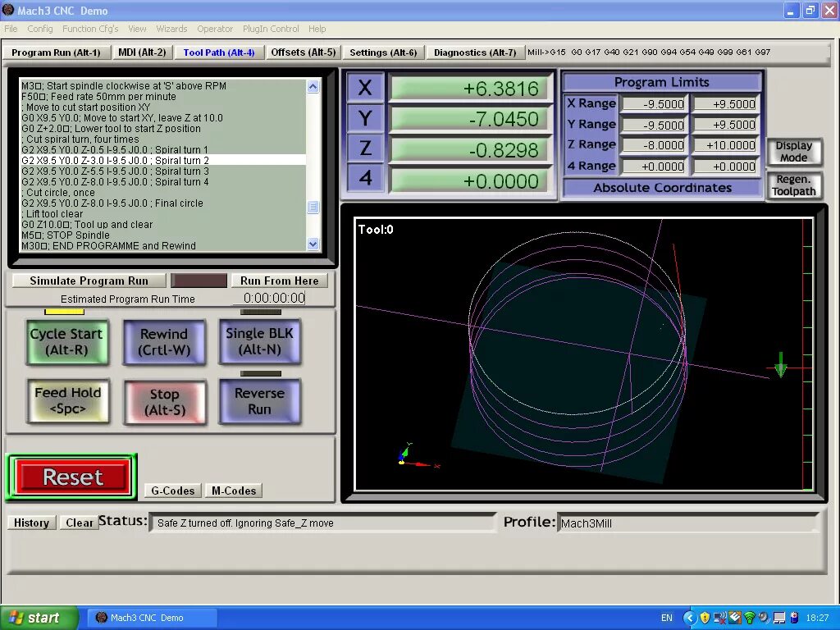This screenshot has height=630, width=840.
Task: Click Simulate Program Run button
Action: coord(89,281)
